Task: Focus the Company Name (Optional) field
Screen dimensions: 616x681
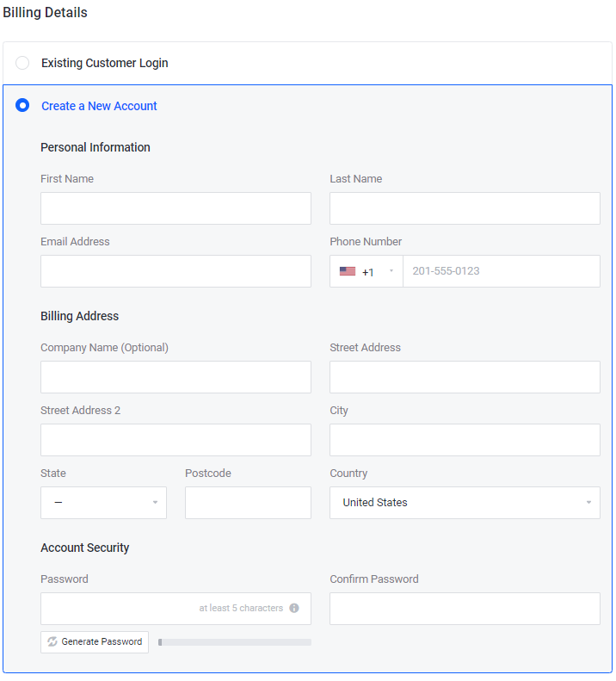Action: [176, 377]
